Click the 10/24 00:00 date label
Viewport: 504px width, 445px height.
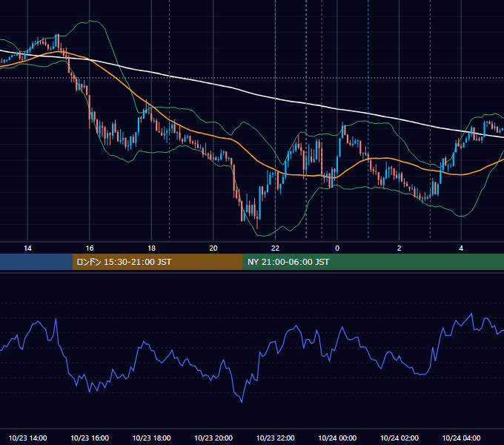(x=337, y=438)
